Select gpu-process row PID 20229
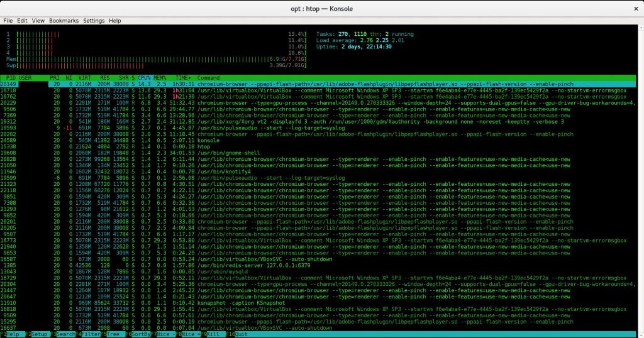 (318, 103)
